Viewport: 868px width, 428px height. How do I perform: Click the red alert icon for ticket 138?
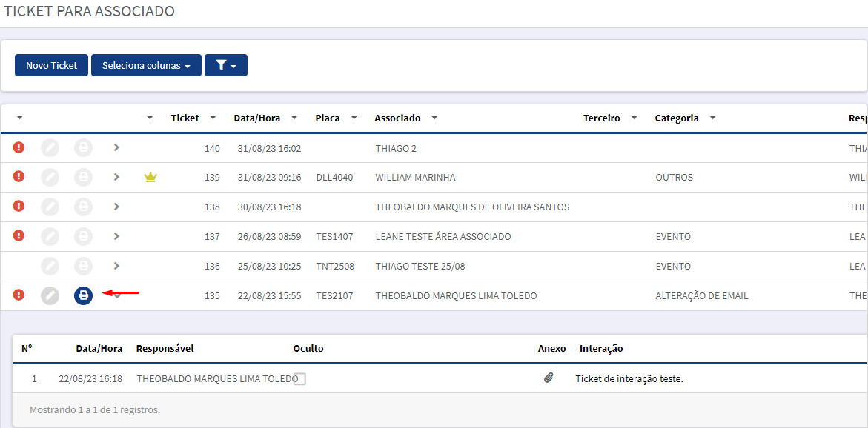[x=19, y=207]
